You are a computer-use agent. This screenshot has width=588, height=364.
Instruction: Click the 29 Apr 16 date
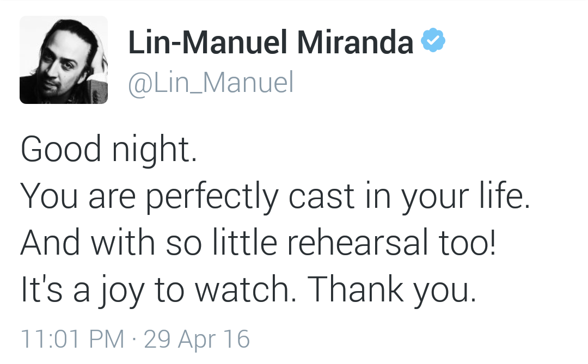coord(197,338)
